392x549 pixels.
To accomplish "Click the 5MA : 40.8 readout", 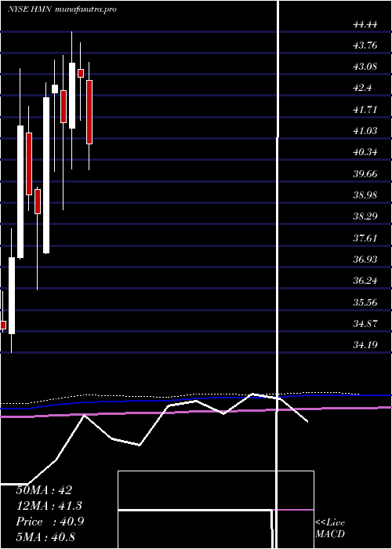I will 45,537.
